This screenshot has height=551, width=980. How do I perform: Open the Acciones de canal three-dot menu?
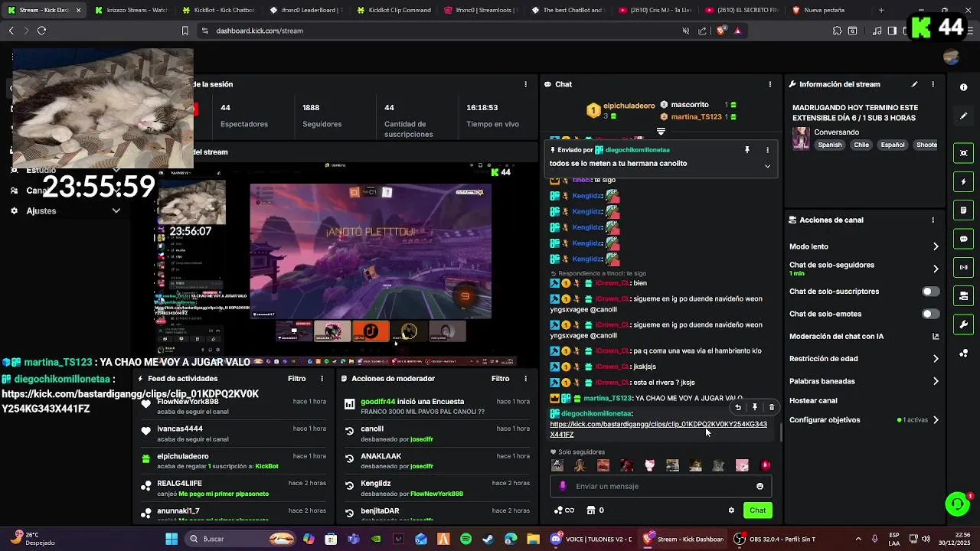pyautogui.click(x=933, y=220)
